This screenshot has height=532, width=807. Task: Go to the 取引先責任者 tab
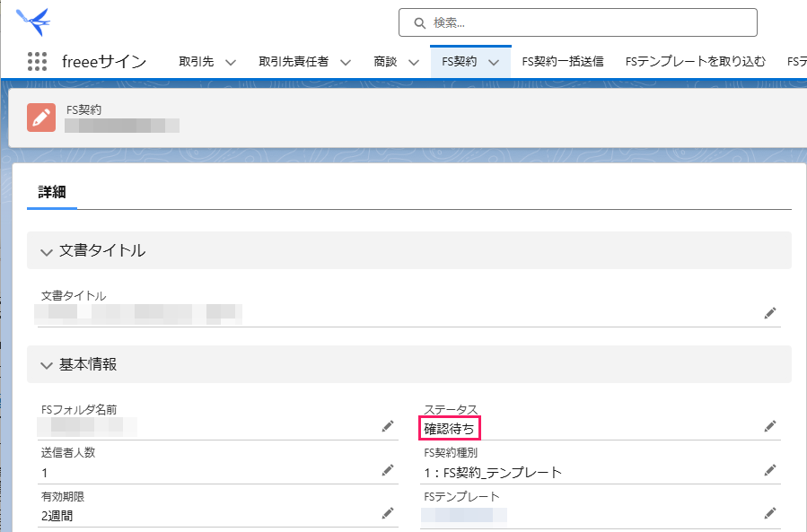coord(294,62)
